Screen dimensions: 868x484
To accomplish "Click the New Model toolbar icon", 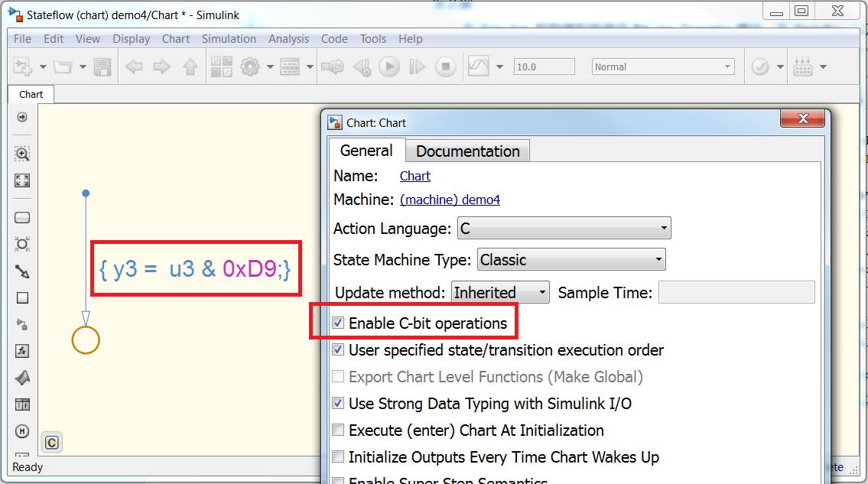I will point(22,67).
